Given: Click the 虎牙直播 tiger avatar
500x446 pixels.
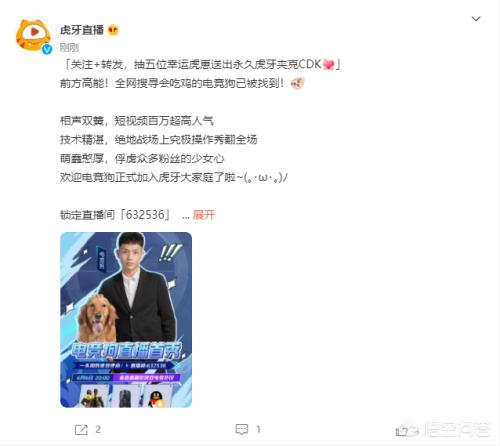Looking at the screenshot, I should click(33, 36).
